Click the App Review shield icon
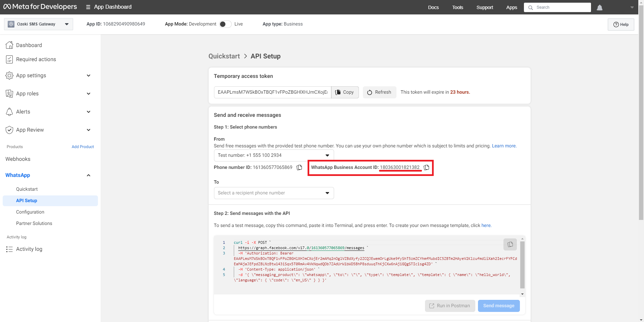Viewport: 644px width, 322px height. coord(9,130)
